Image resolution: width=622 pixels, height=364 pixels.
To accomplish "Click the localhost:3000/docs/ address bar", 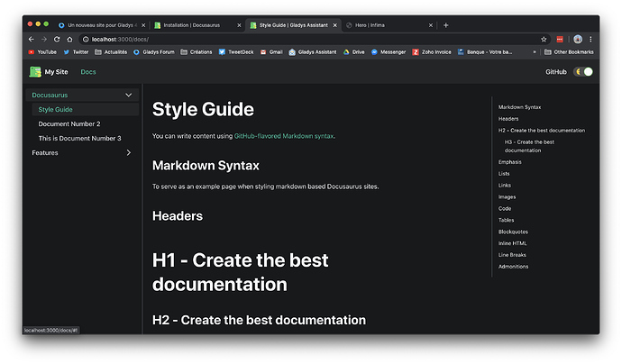I will [314, 40].
